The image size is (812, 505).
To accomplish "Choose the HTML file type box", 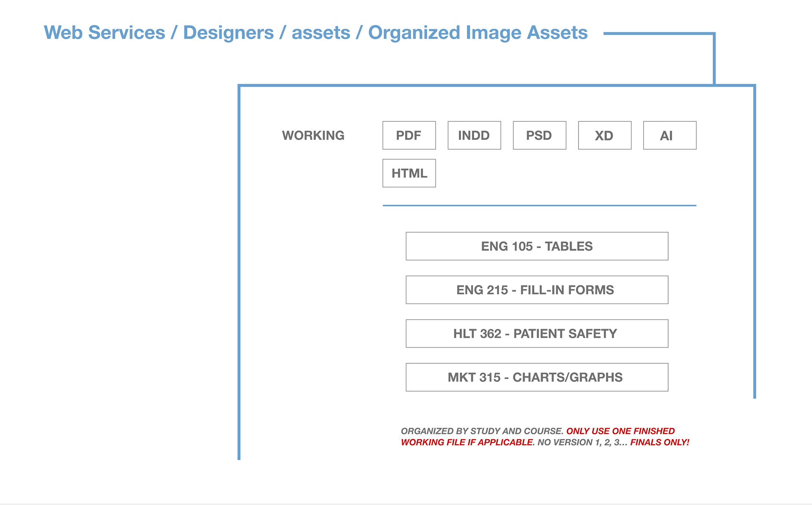I will [409, 173].
